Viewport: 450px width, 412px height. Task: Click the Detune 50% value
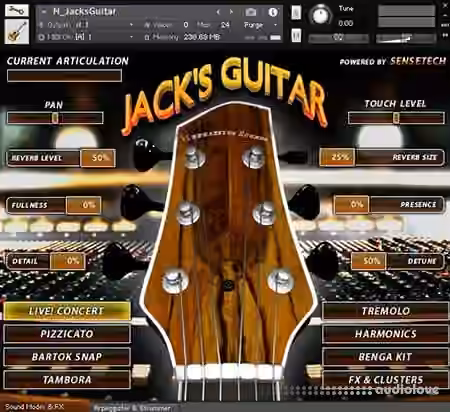coord(369,261)
